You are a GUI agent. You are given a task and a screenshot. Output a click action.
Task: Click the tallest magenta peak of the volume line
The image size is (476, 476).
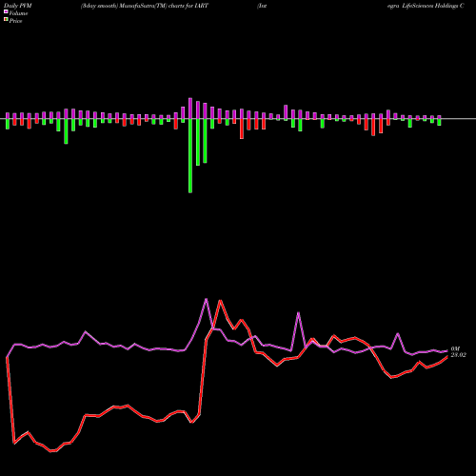pos(207,299)
